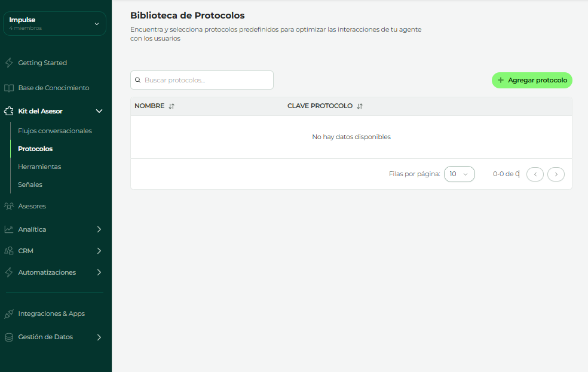588x372 pixels.
Task: Open the rows per page dropdown
Action: coord(459,174)
